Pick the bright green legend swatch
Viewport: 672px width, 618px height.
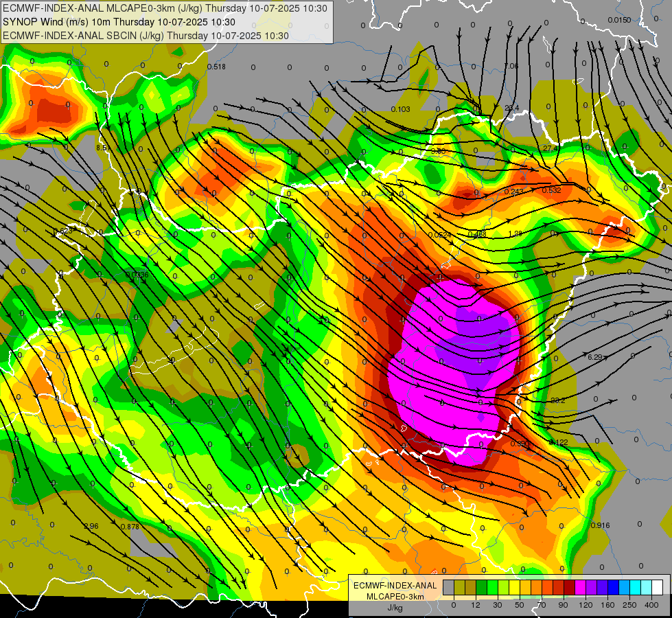coord(493,587)
